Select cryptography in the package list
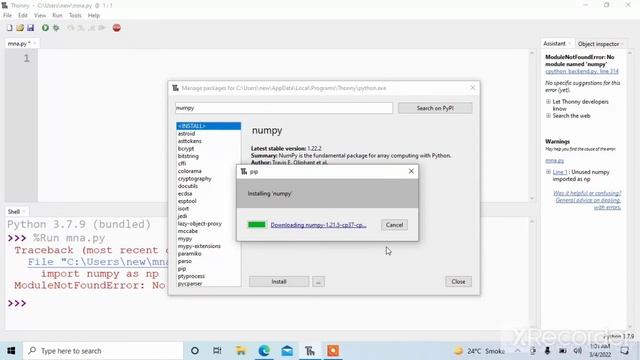This screenshot has width=640, height=360. coord(194,178)
